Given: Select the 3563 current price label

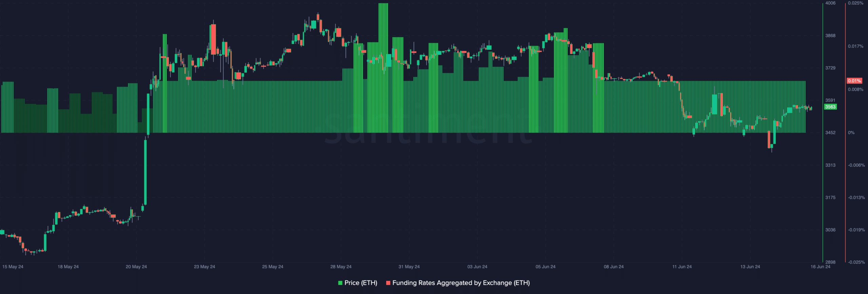Looking at the screenshot, I should pos(830,107).
